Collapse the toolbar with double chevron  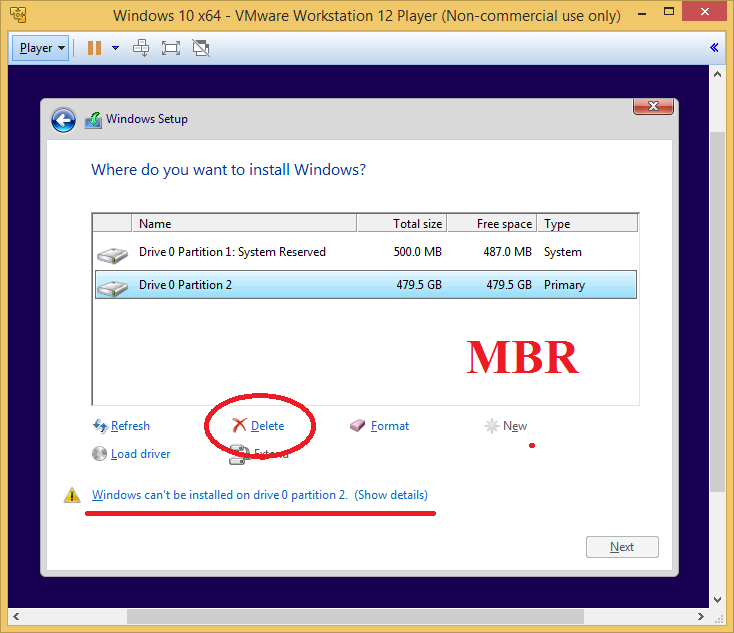(714, 48)
